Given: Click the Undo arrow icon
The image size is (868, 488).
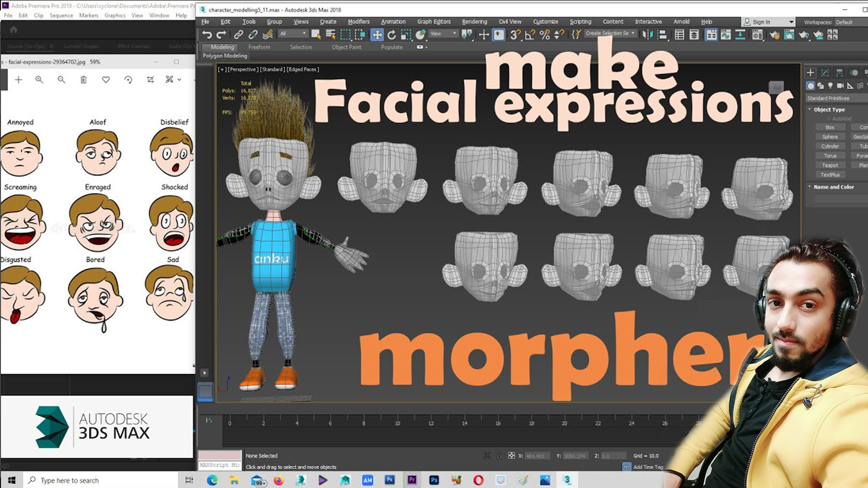Looking at the screenshot, I should click(207, 35).
